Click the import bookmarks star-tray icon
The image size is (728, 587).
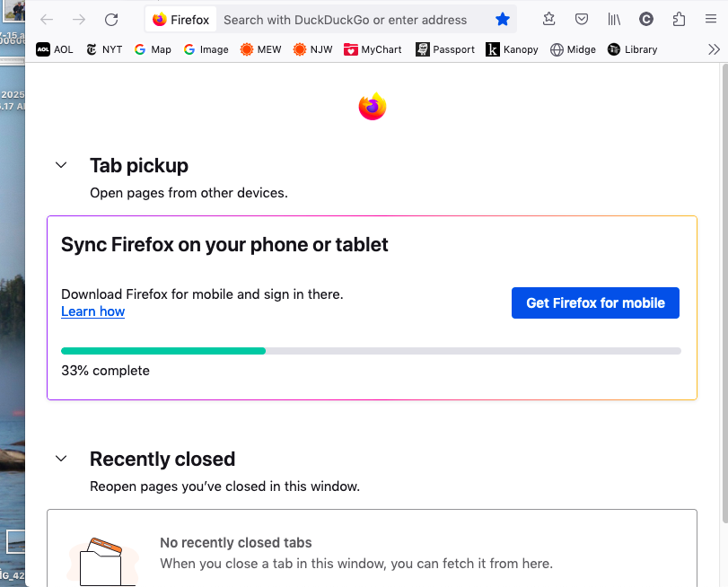coord(548,19)
